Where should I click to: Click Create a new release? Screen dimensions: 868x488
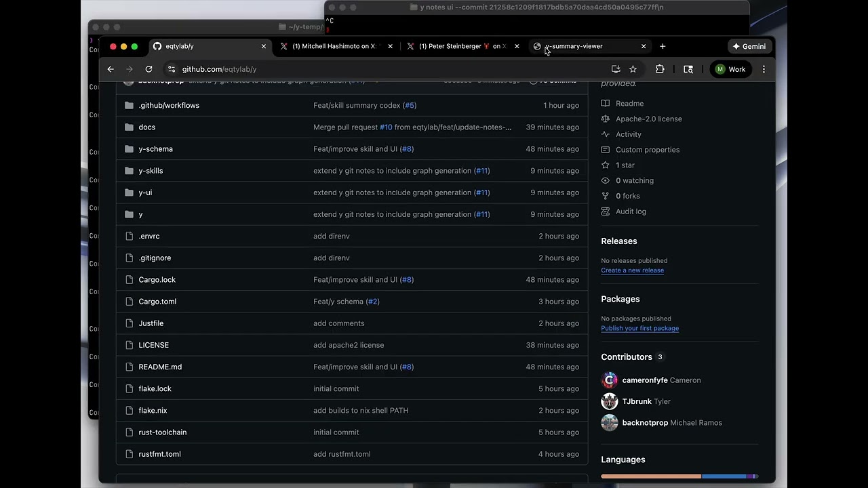tap(632, 270)
